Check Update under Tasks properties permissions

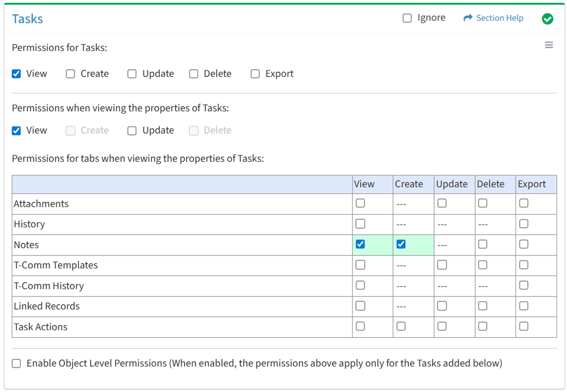click(x=132, y=130)
